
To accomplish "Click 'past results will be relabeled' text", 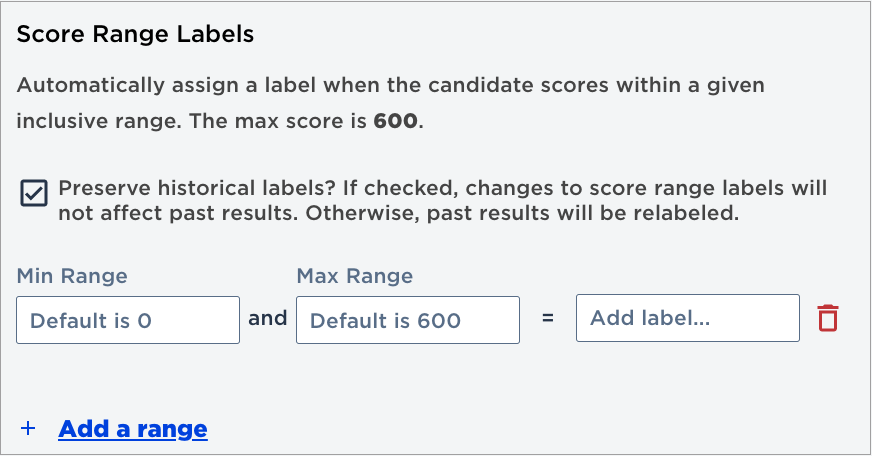I will pos(583,213).
